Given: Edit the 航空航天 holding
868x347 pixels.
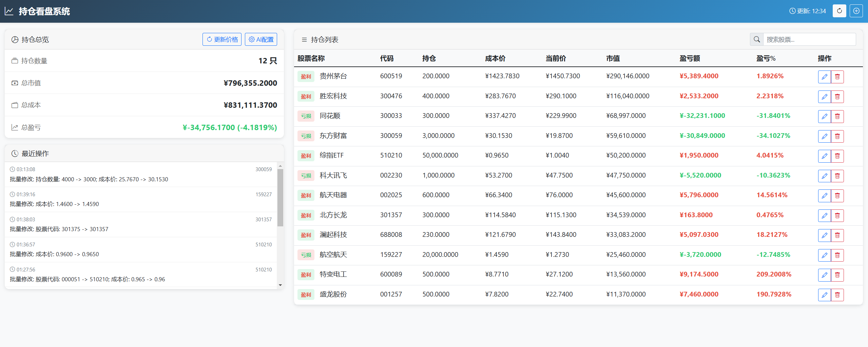Looking at the screenshot, I should click(x=825, y=255).
